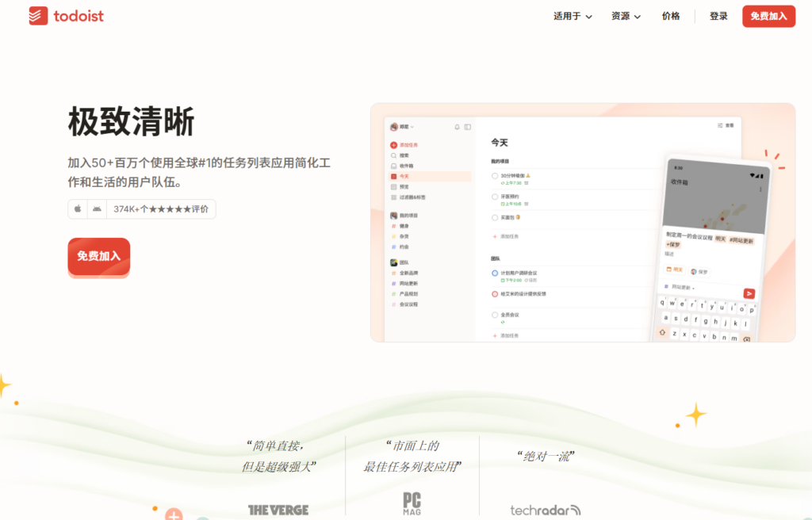812x520 pixels.
Task: Open the 收件箱 inbox in the sidebar
Action: pos(393,165)
